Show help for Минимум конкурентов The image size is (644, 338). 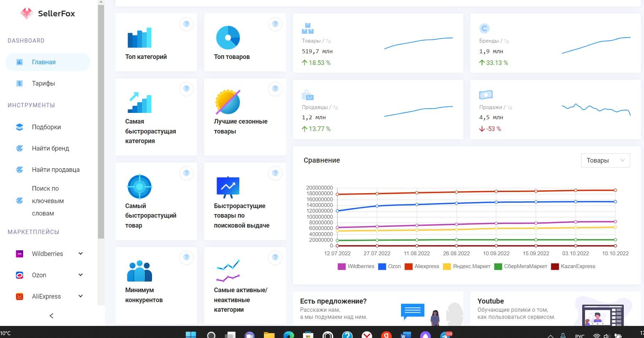[186, 257]
